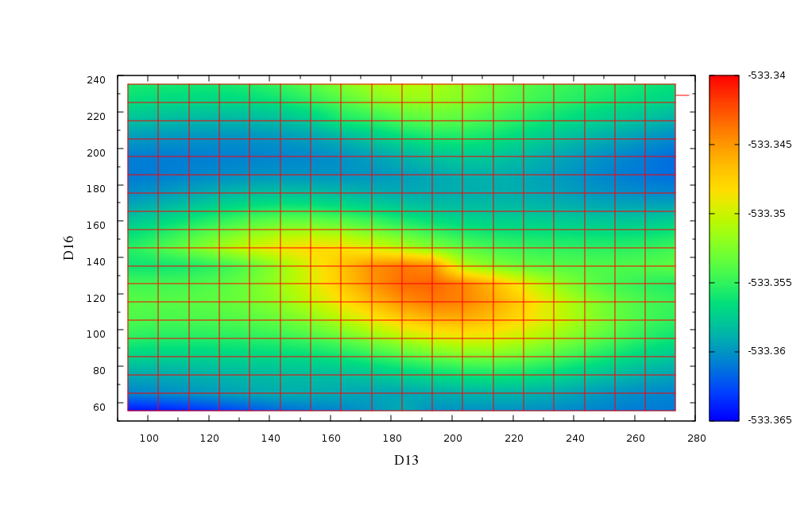The height and width of the screenshot is (506, 812).
Task: Click the y-axis tick label 240
Action: [x=96, y=79]
